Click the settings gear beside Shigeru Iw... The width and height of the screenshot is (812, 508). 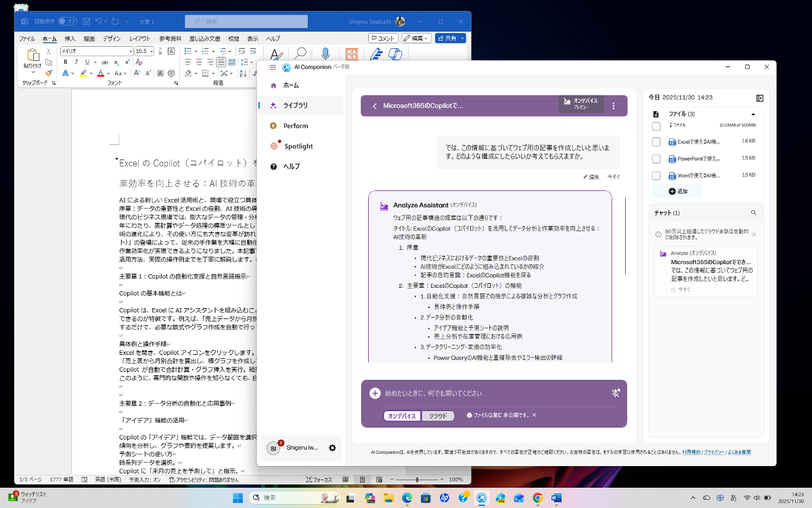click(332, 448)
